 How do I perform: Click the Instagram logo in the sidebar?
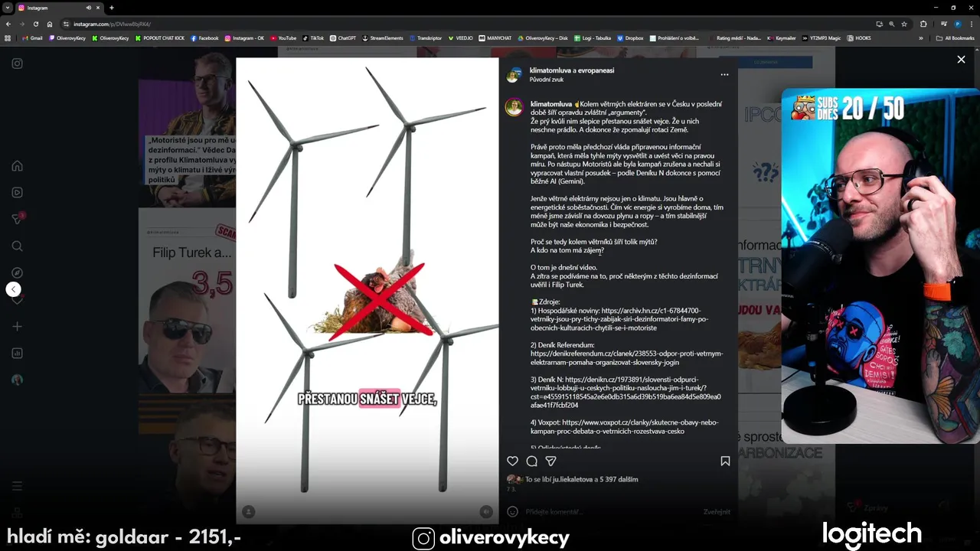(17, 64)
